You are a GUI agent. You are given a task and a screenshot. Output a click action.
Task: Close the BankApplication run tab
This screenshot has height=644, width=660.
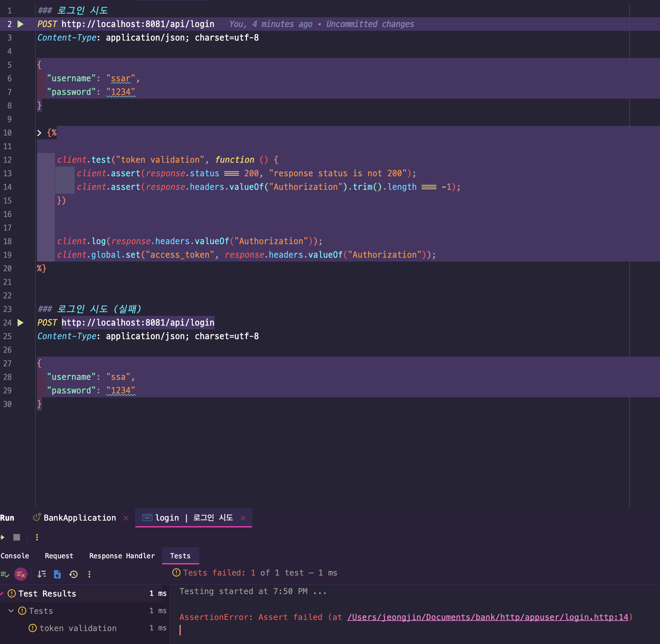(x=126, y=518)
